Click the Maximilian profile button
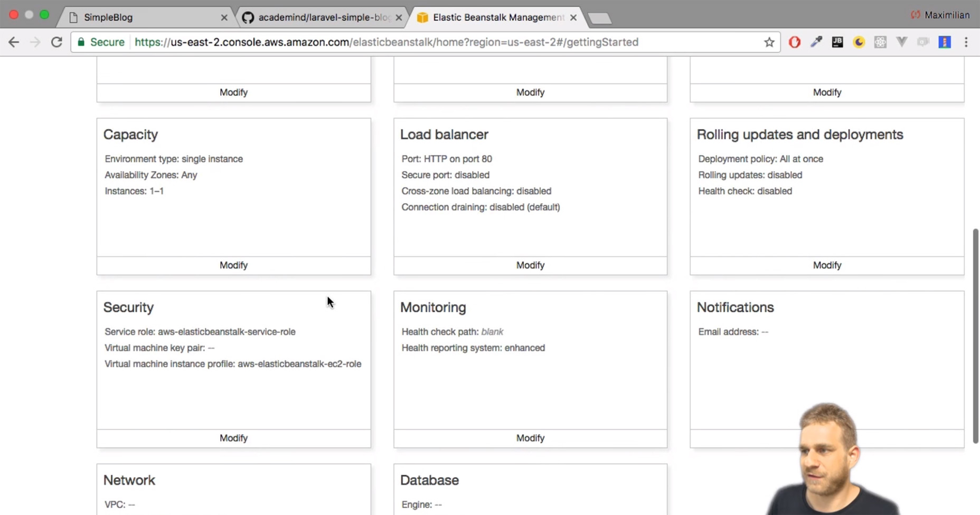This screenshot has width=980, height=515. (x=940, y=15)
